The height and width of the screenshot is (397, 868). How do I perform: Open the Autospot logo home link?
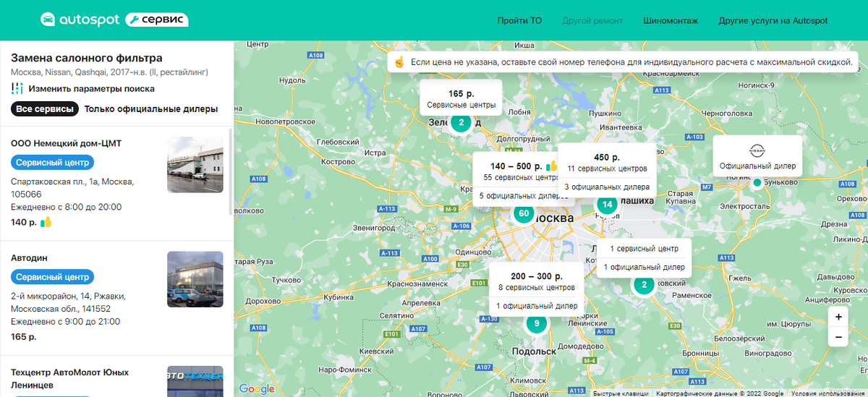80,20
